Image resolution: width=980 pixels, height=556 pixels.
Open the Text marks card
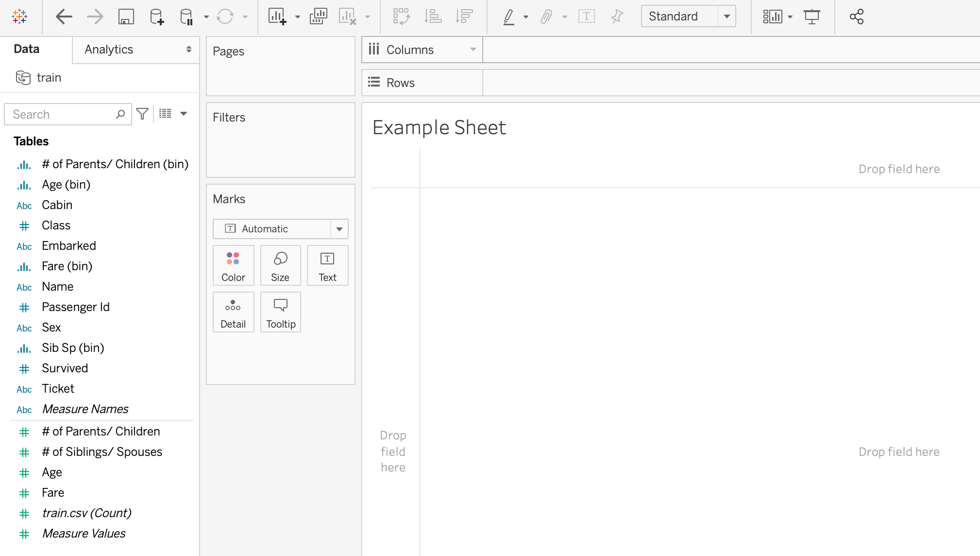(327, 265)
